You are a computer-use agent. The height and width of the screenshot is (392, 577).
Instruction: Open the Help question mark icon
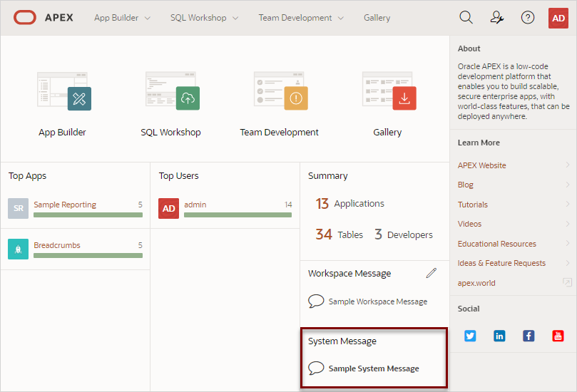tap(528, 17)
